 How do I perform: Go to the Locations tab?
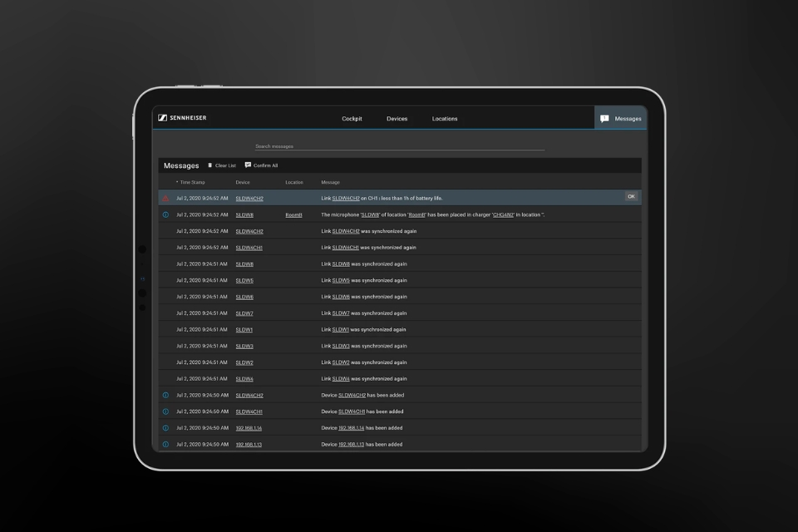tap(445, 119)
